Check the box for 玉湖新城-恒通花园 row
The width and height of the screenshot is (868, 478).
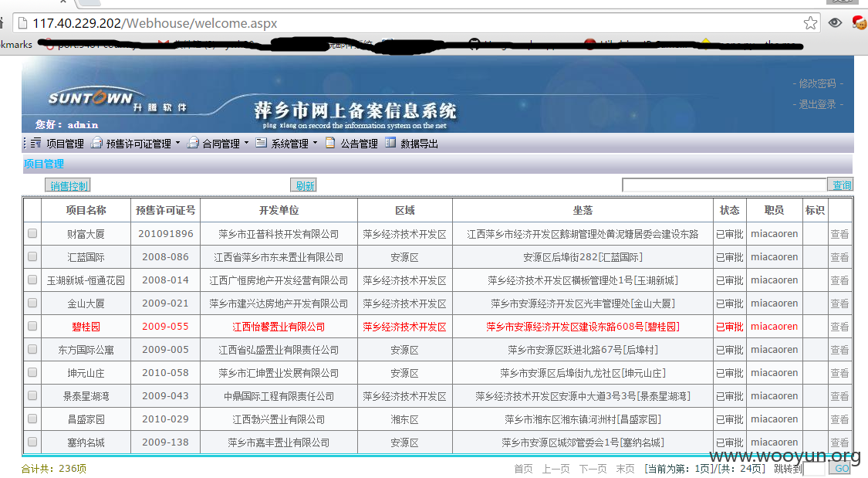point(32,280)
